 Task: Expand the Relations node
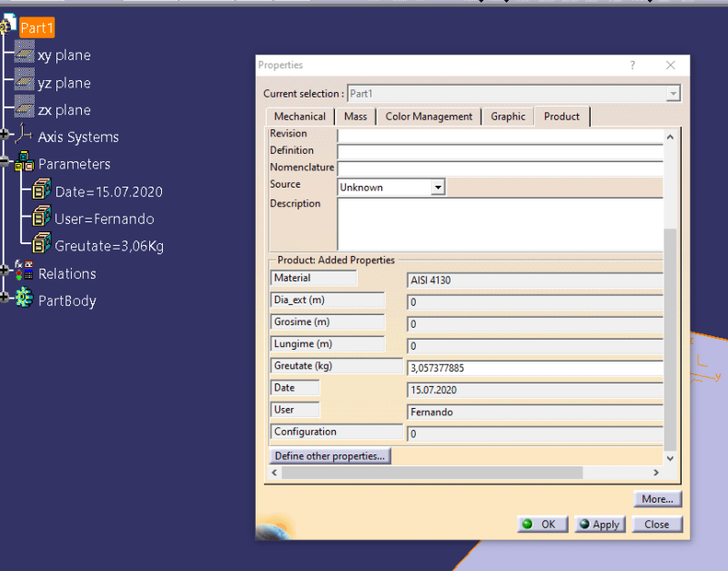point(5,270)
